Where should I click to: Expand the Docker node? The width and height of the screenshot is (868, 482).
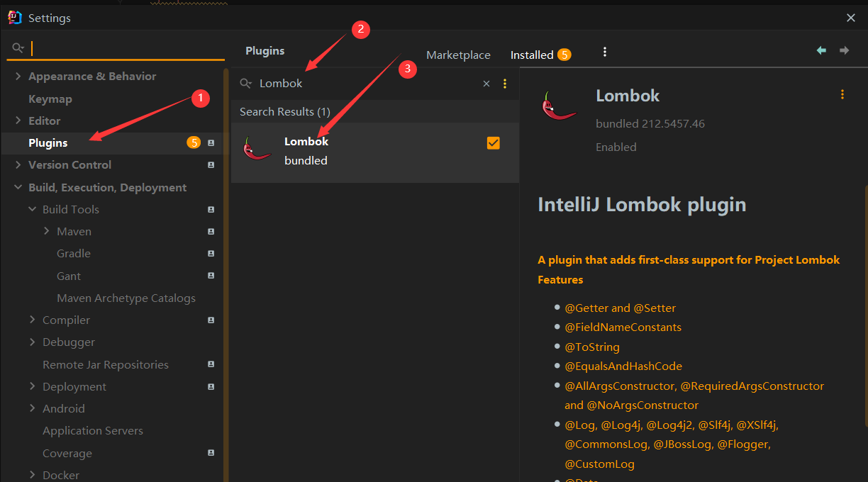pyautogui.click(x=32, y=475)
